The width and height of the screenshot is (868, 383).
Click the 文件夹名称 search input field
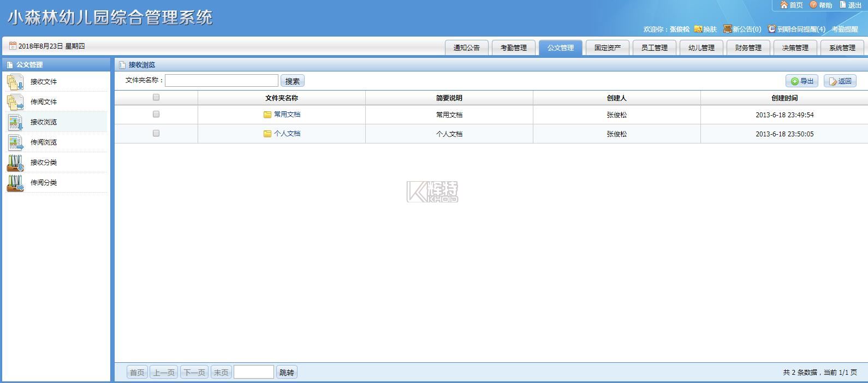(x=221, y=81)
